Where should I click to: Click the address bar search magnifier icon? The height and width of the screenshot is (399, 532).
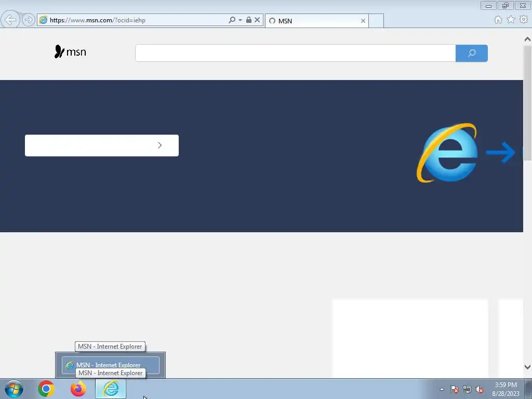click(232, 20)
